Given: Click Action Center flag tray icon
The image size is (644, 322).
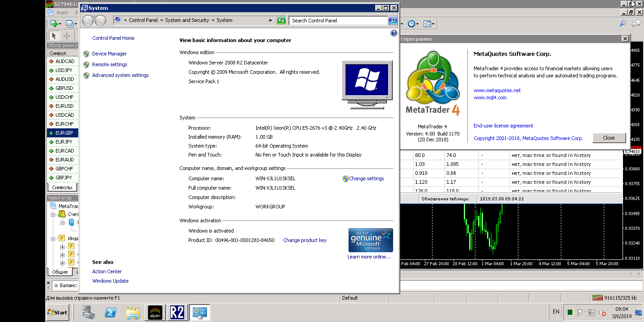Looking at the screenshot, I should tap(581, 313).
